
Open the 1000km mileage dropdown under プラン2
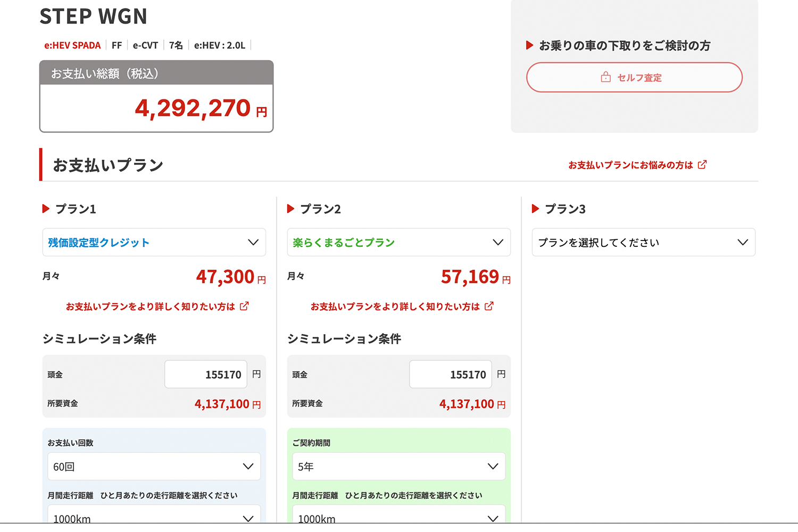[398, 516]
